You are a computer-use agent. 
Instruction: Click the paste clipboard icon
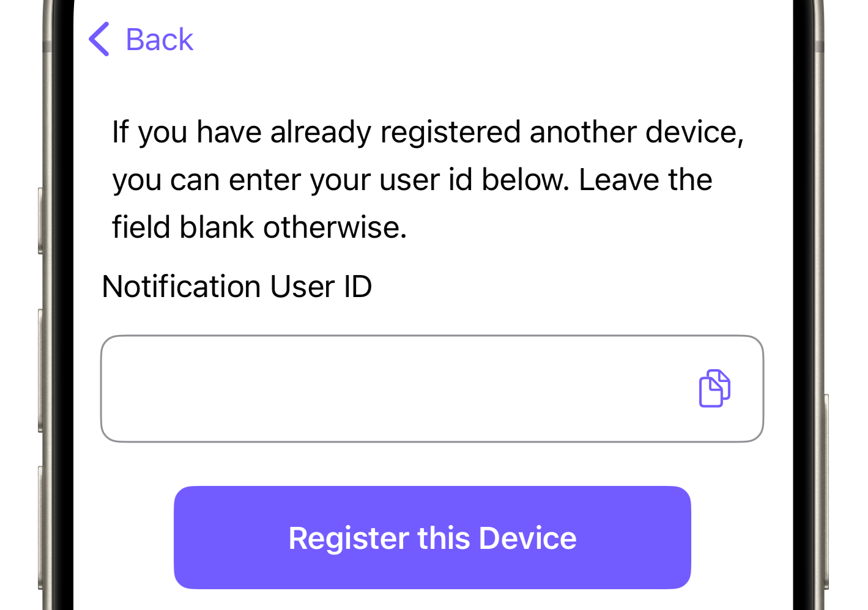pos(714,388)
